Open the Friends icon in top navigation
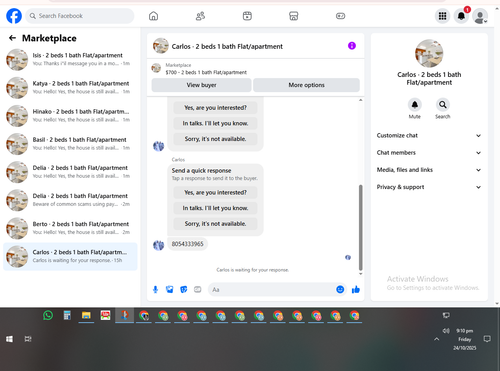Image resolution: width=500 pixels, height=371 pixels. click(200, 16)
